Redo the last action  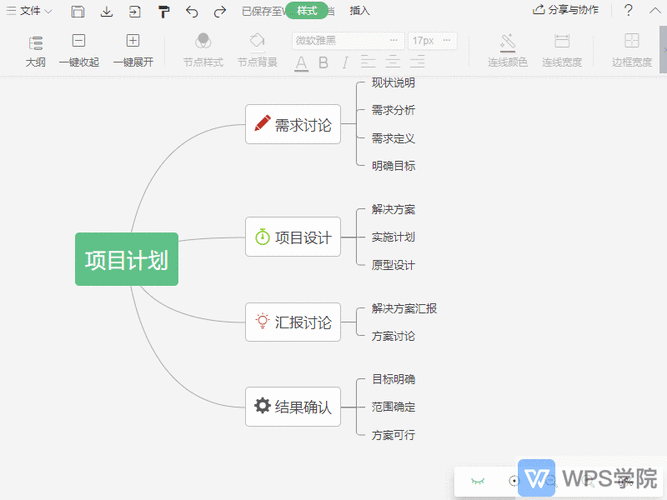click(x=219, y=11)
